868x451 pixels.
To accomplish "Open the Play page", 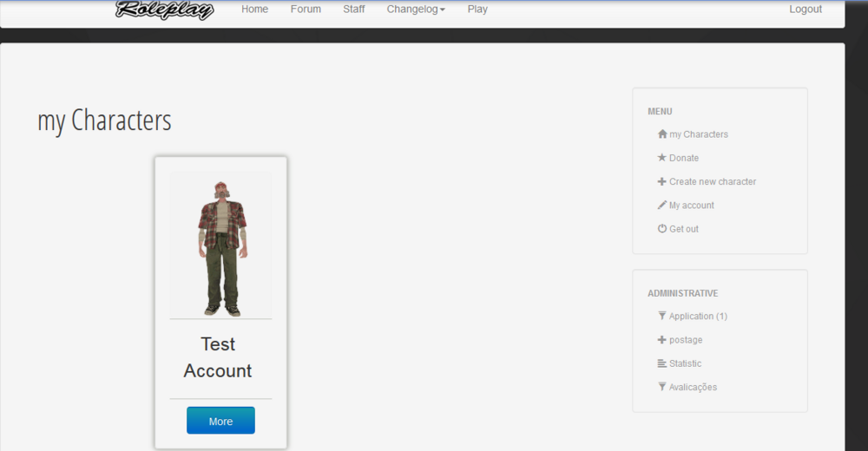I will coord(477,10).
